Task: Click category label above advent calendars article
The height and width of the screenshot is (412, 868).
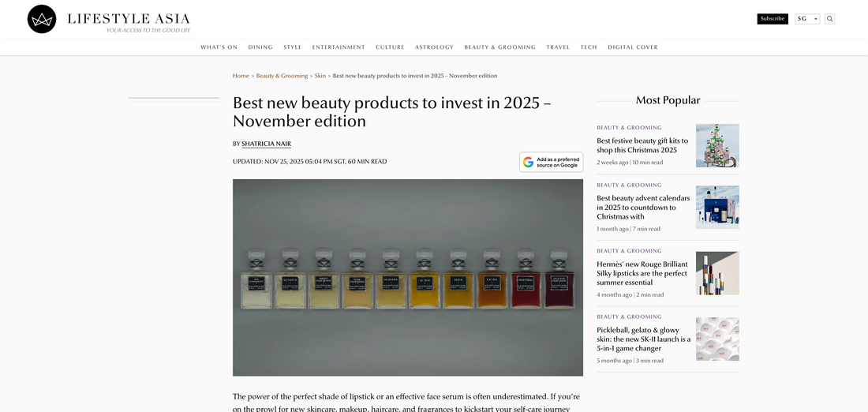Action: (x=629, y=185)
